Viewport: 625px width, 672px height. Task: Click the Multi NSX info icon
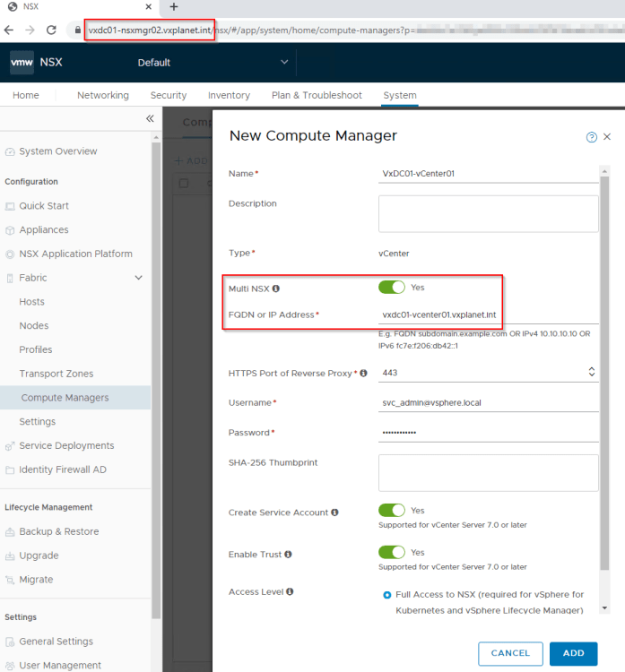276,289
